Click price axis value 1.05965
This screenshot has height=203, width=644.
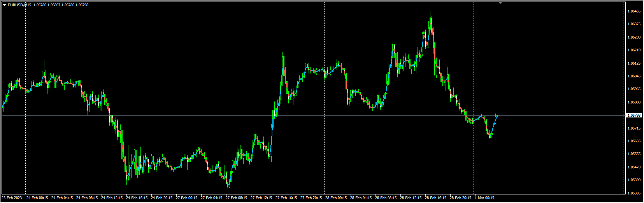[x=634, y=89]
